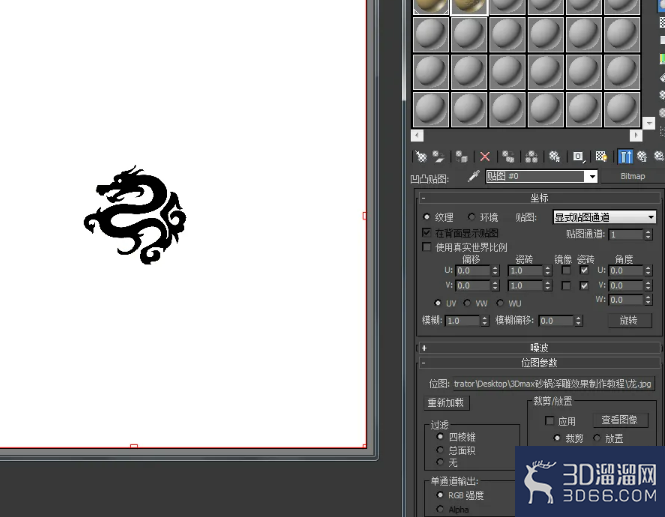Click the V 瓷砖 value spinner arrows

point(548,286)
